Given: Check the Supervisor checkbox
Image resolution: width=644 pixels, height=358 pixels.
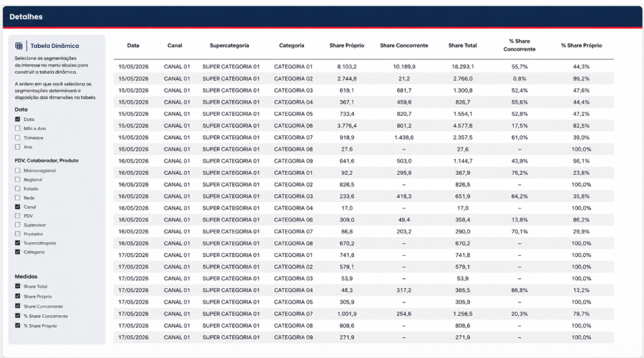Looking at the screenshot, I should click(x=17, y=225).
